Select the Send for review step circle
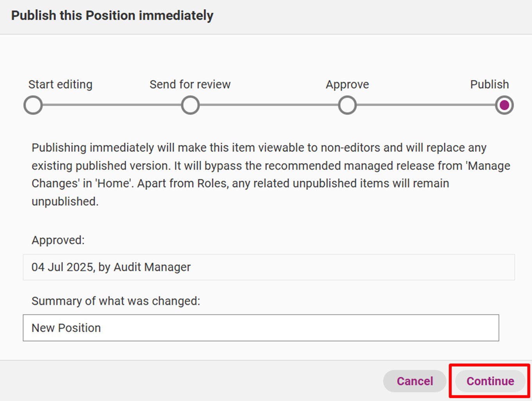The width and height of the screenshot is (532, 401). [x=190, y=105]
